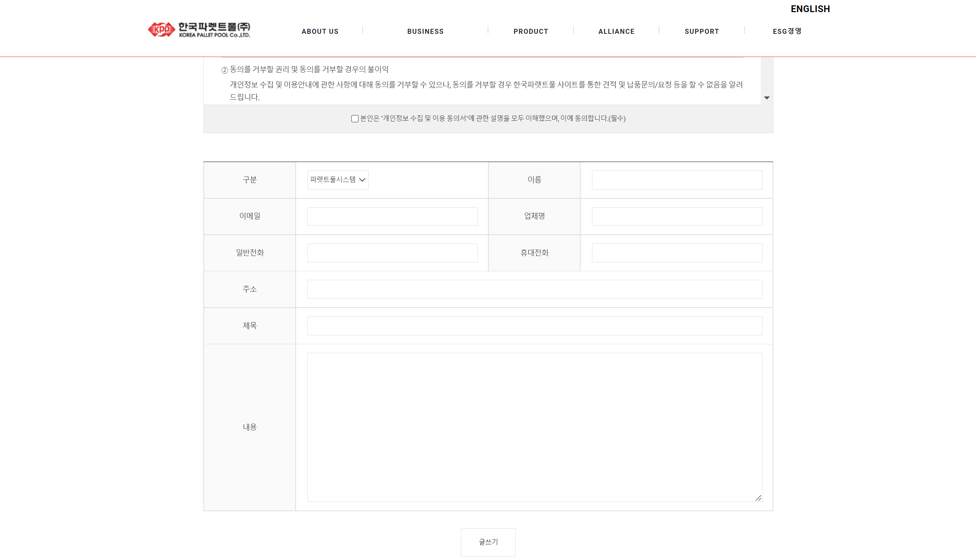
Task: Open the ESG경영 menu
Action: [x=787, y=32]
